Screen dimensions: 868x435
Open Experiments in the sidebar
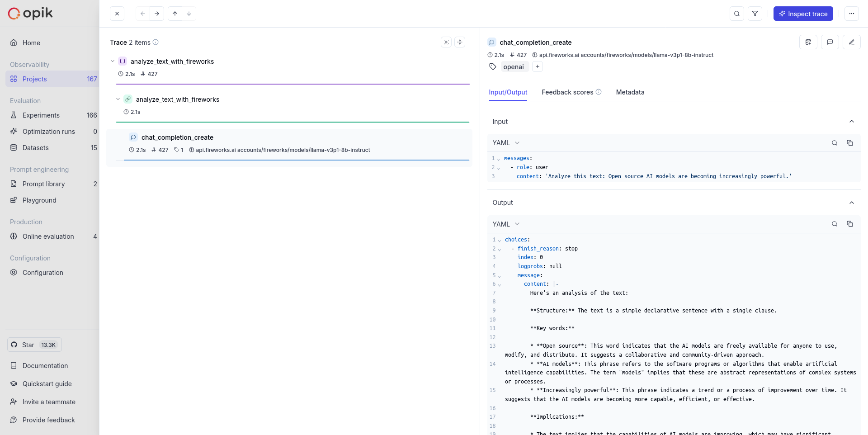pos(41,115)
